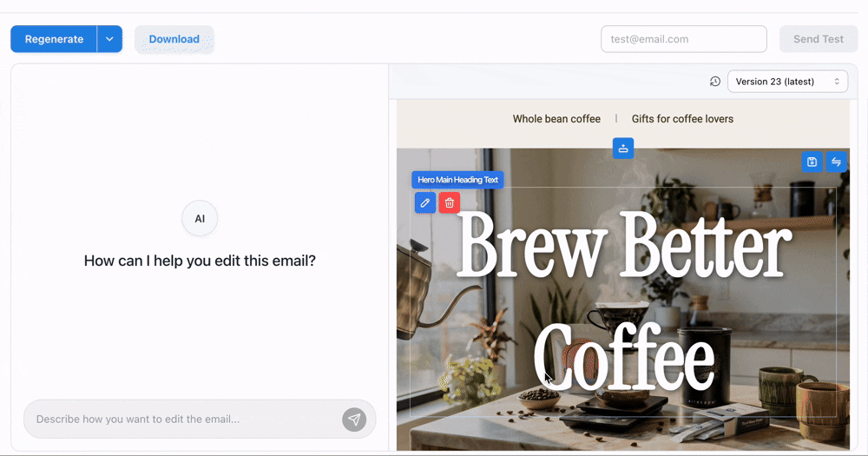Select the Hero Main Heading Text label
This screenshot has width=868, height=456.
pos(457,180)
